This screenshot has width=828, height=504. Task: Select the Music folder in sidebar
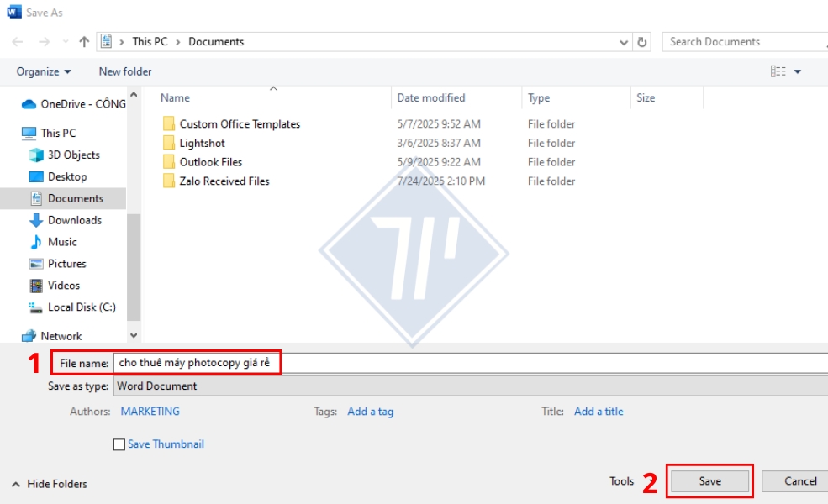click(62, 242)
